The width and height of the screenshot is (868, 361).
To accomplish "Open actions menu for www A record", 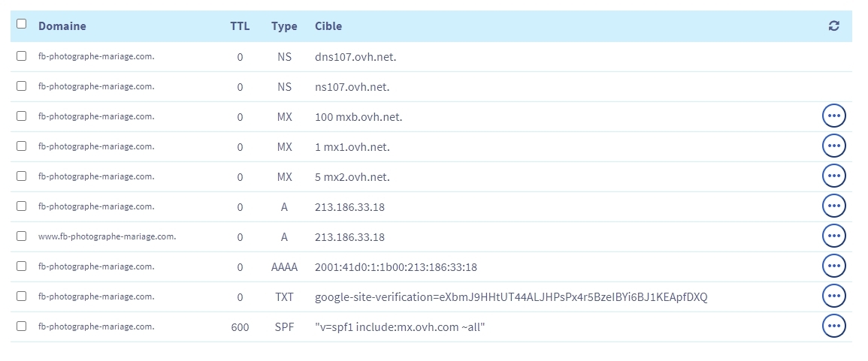I will pos(833,236).
